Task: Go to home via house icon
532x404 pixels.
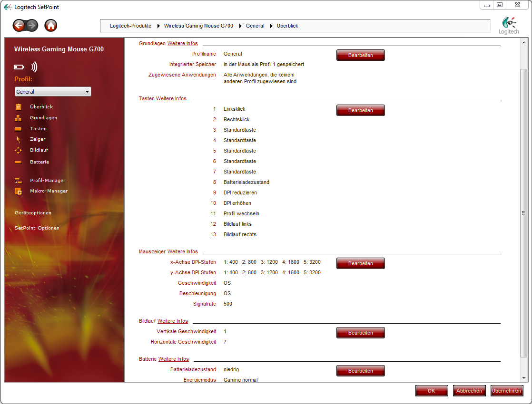Action: pyautogui.click(x=51, y=26)
